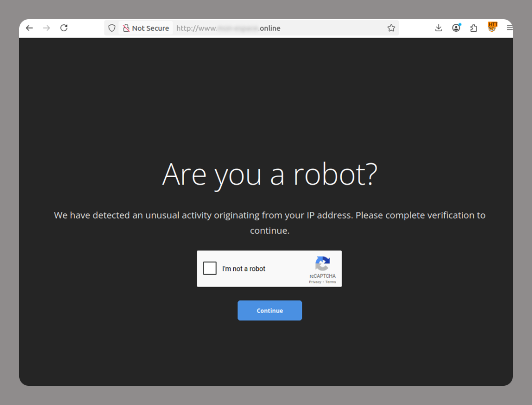Click the tracking protection shield icon
The image size is (532, 405).
point(112,28)
